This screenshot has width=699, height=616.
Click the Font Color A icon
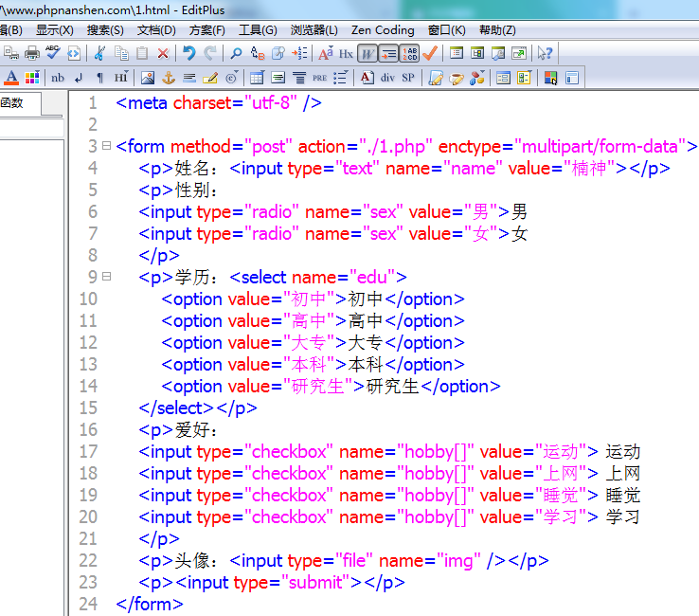click(x=11, y=78)
